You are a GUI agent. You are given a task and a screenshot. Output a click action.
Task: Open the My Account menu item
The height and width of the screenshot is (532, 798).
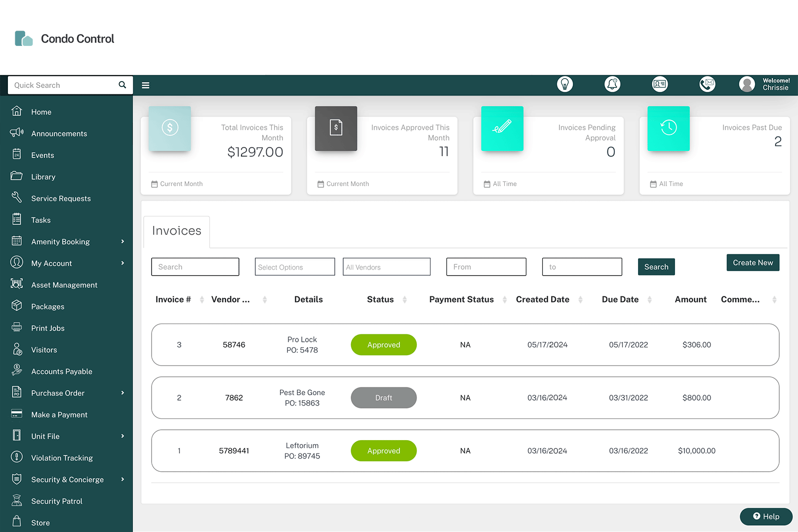point(51,263)
